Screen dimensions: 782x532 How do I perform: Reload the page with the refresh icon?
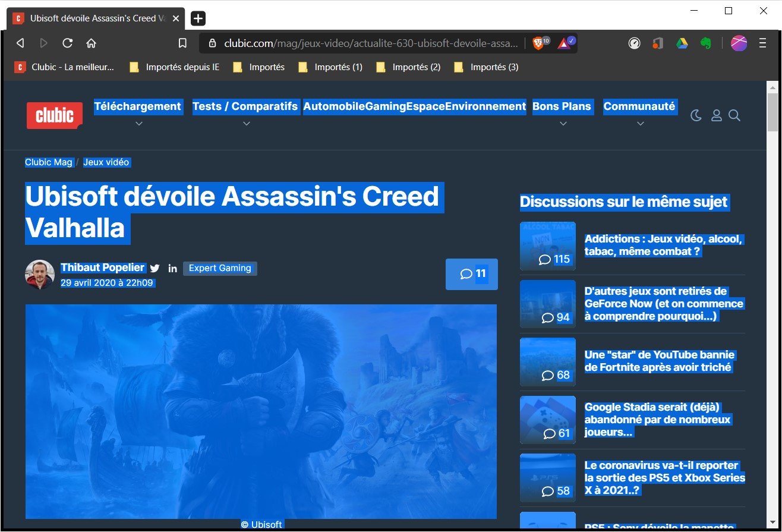[67, 43]
